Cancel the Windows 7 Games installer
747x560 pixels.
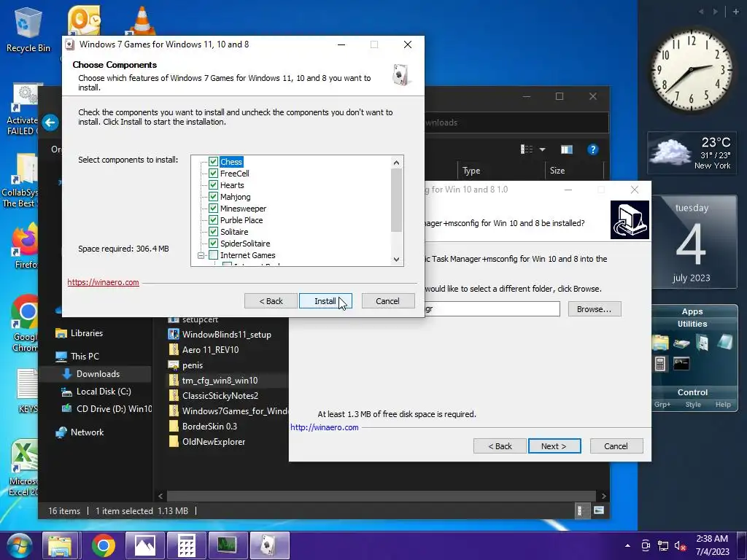click(388, 301)
